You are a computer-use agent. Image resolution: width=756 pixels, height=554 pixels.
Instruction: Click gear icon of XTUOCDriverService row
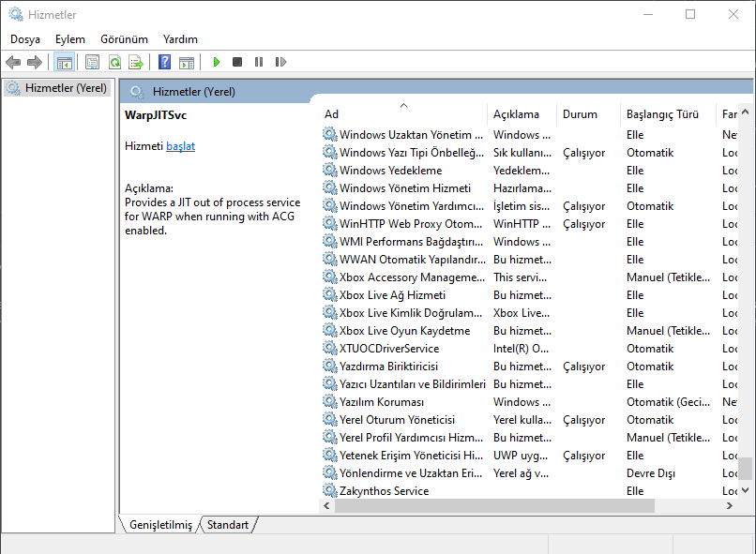[x=330, y=348]
